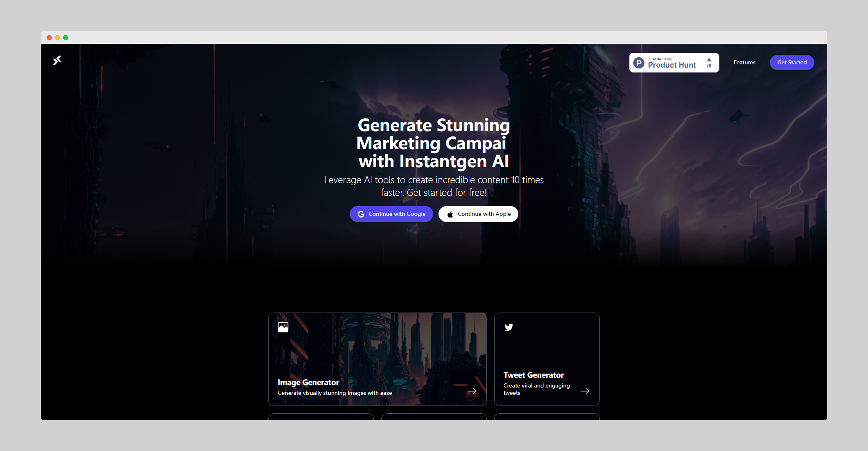Click the green window maximize dot

66,38
